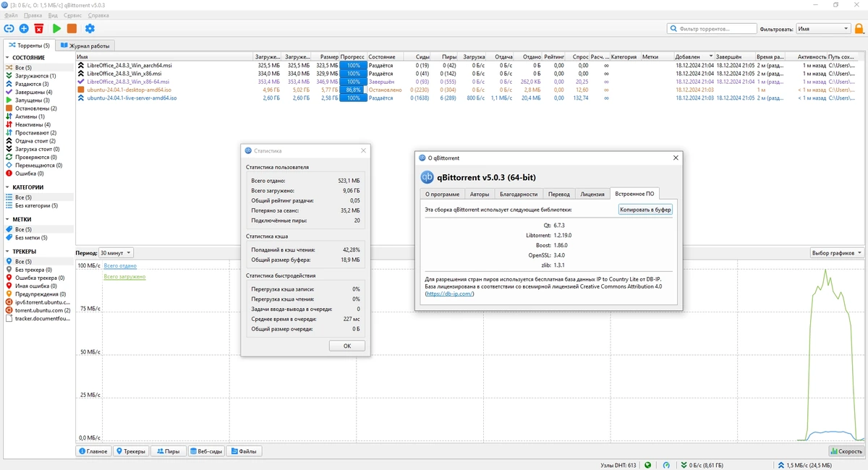Open the Файл menu
Viewport: 868px width, 470px height.
11,15
